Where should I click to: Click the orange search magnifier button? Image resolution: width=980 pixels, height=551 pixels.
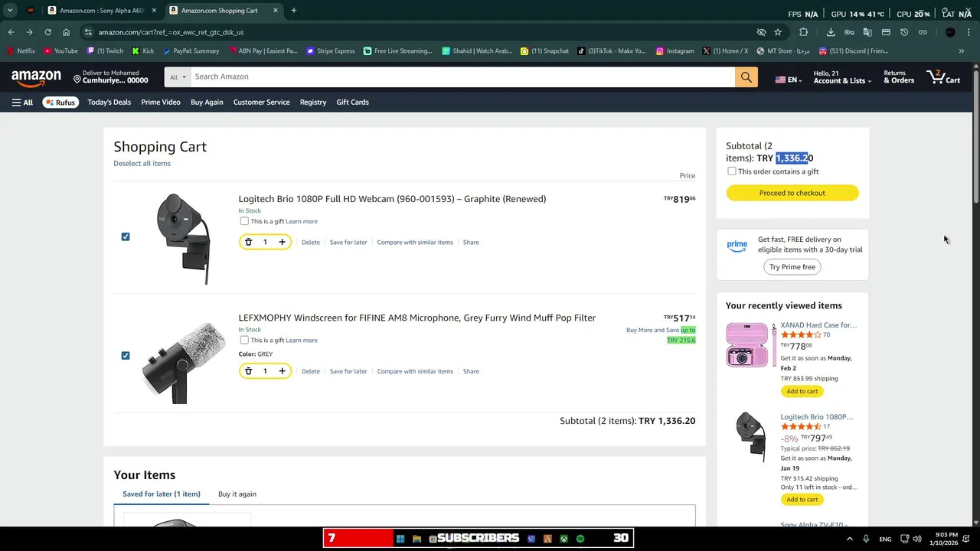(746, 77)
